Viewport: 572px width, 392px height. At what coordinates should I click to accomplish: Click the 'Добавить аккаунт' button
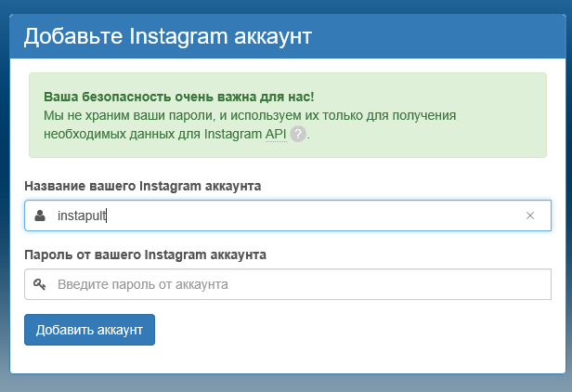pyautogui.click(x=89, y=330)
